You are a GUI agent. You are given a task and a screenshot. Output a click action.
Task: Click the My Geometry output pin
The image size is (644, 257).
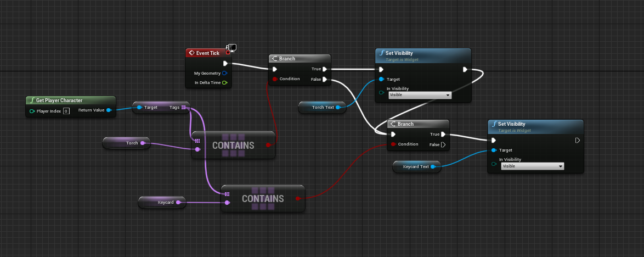[225, 73]
